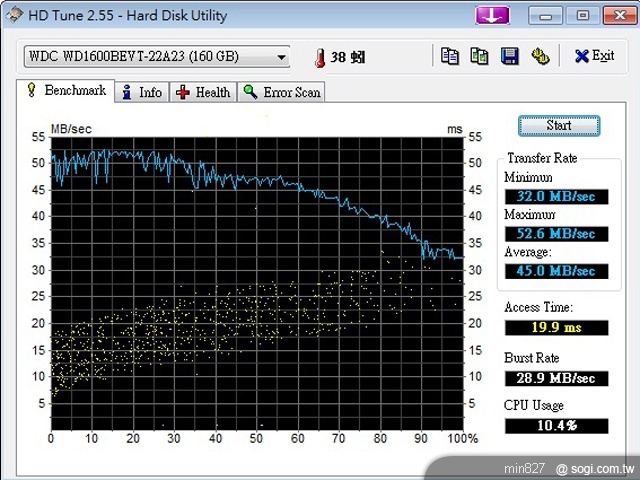The image size is (640, 480).
Task: Open the options wrench icon
Action: point(539,56)
